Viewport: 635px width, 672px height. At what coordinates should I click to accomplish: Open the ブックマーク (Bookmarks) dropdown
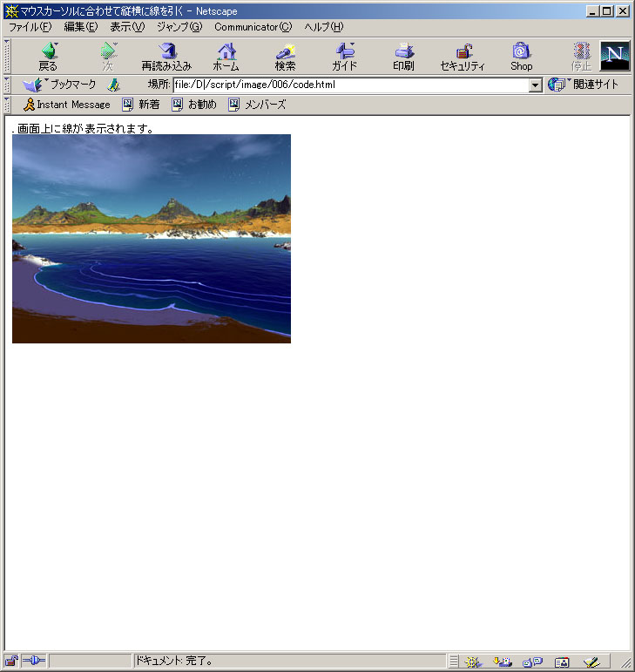tap(61, 85)
